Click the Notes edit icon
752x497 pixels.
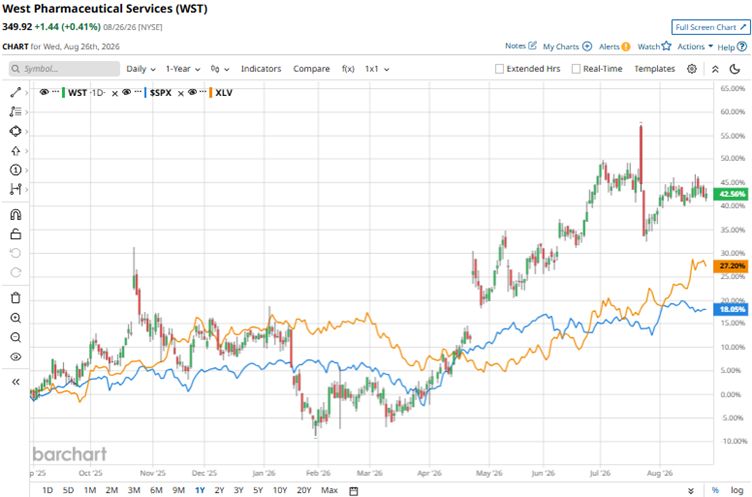coord(532,46)
